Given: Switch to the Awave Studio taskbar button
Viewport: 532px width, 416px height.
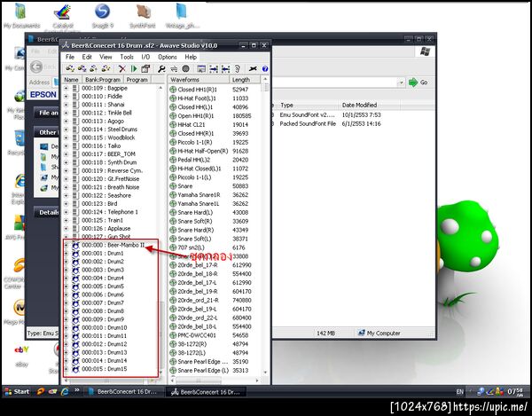Looking at the screenshot, I should coord(206,392).
